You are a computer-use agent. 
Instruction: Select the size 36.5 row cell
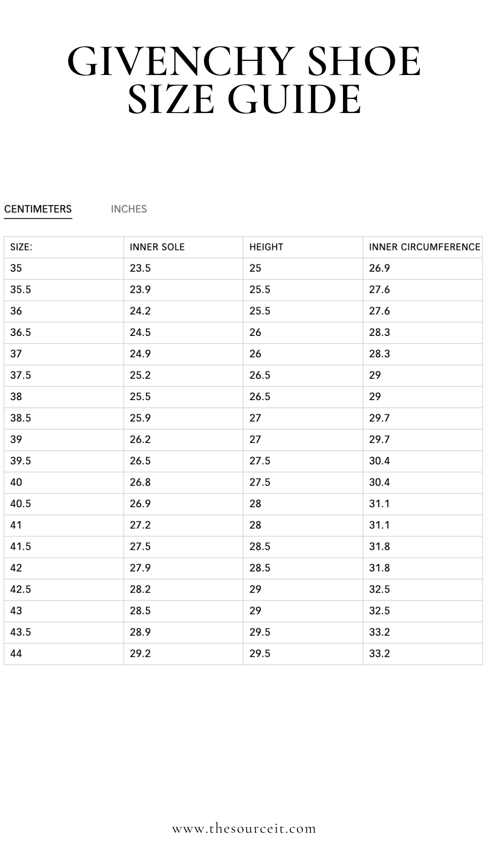tap(64, 333)
